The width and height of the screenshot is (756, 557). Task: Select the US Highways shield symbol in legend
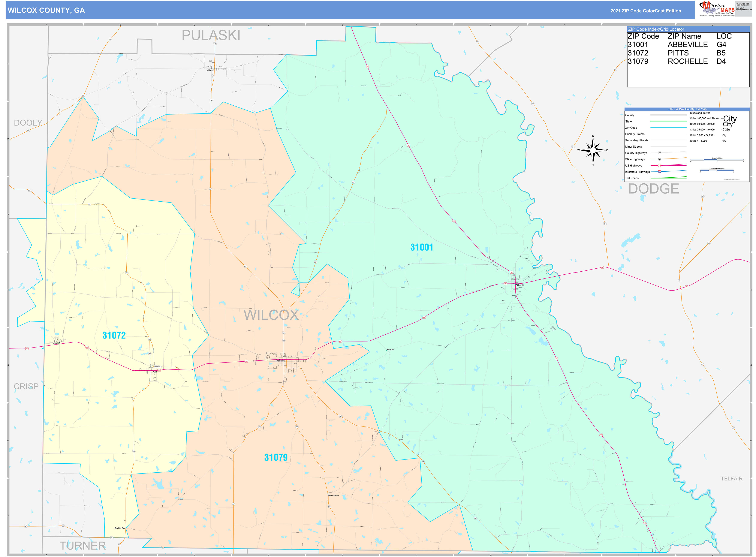pyautogui.click(x=660, y=166)
